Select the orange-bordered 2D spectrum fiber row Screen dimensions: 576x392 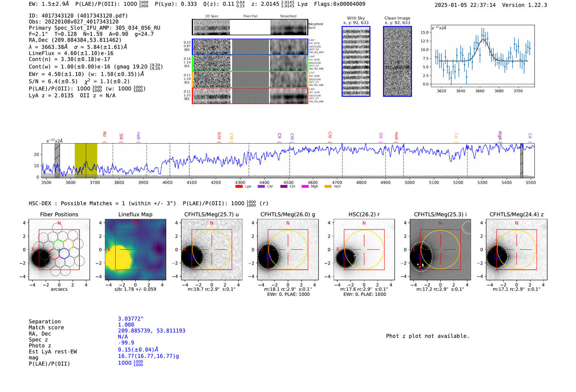[x=250, y=79]
